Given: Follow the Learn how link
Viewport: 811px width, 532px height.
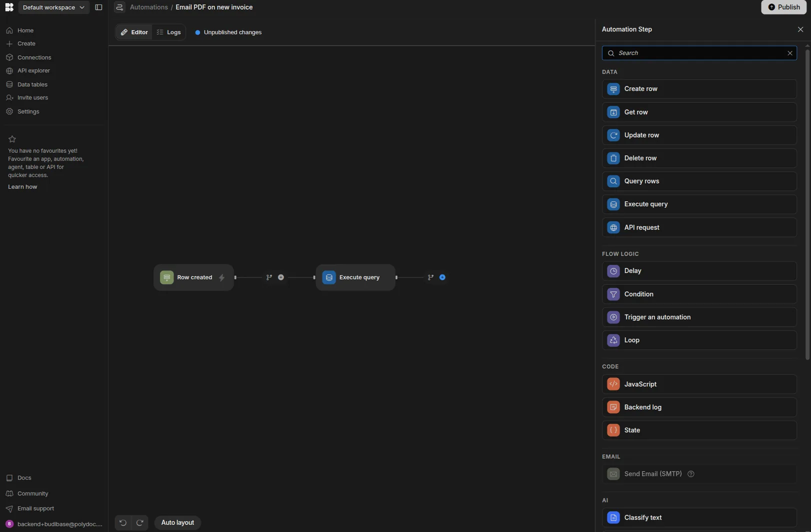Looking at the screenshot, I should (x=22, y=186).
